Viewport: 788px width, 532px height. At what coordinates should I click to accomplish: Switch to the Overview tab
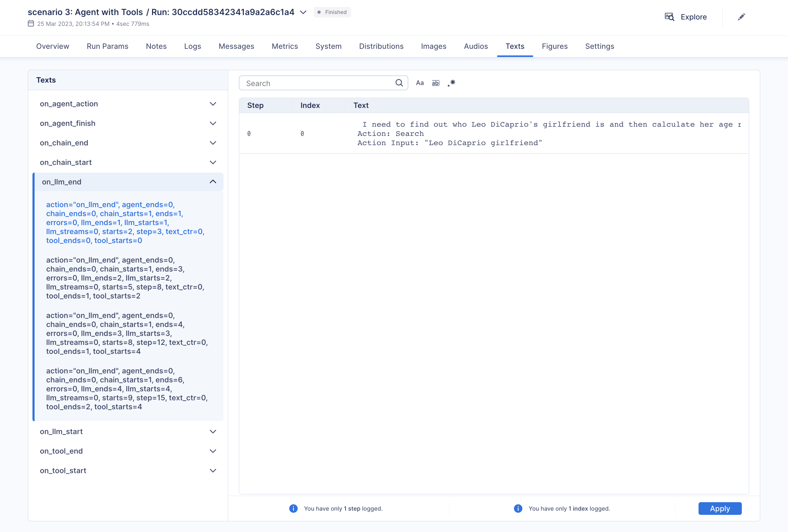pyautogui.click(x=53, y=46)
